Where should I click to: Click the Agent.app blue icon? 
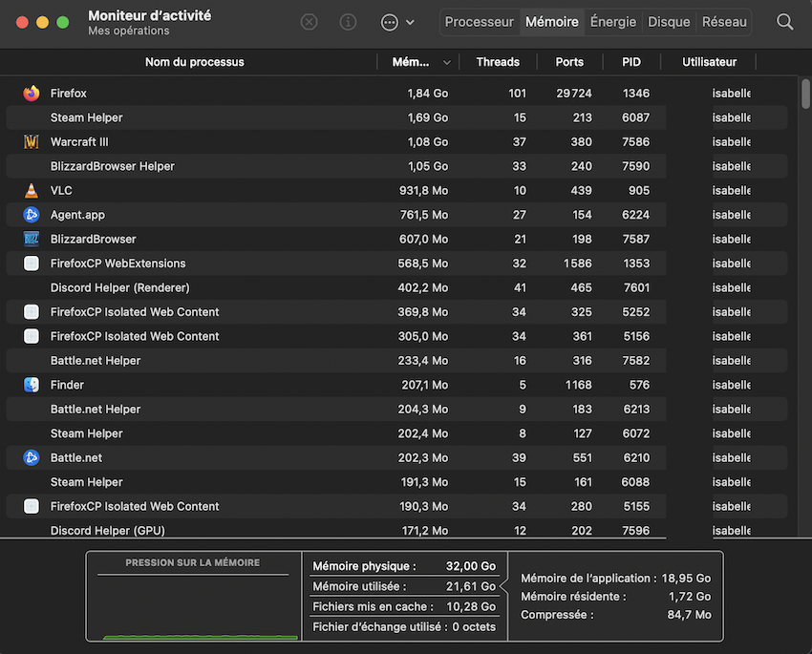coord(32,215)
